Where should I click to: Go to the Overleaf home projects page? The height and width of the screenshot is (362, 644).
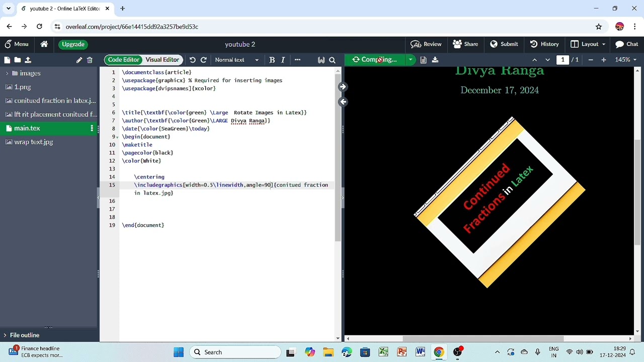[x=44, y=44]
